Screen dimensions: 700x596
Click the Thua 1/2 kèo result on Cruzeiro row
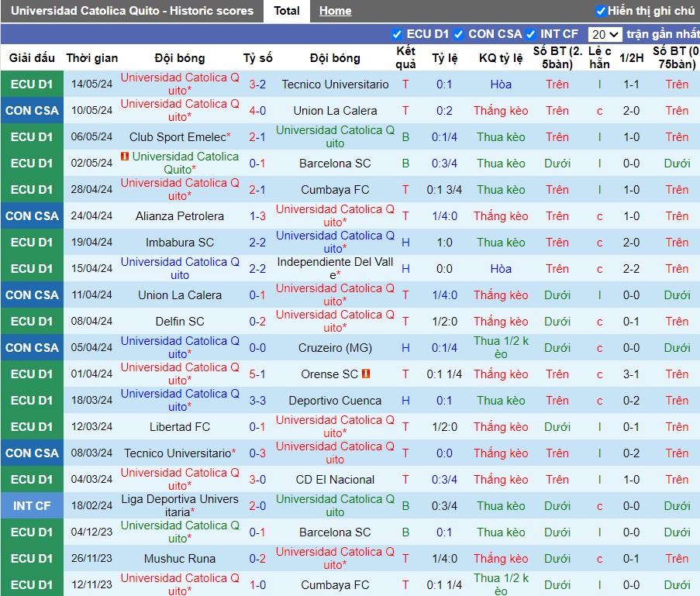click(501, 347)
